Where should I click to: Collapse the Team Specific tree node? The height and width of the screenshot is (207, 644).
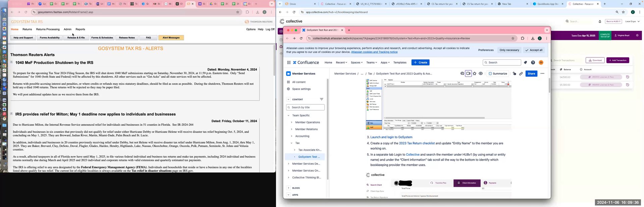[288, 115]
